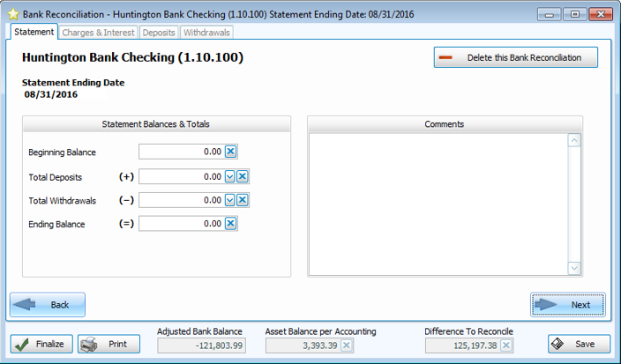This screenshot has height=364, width=621.
Task: Clear the Ending Balance value with X icon
Action: tap(230, 224)
